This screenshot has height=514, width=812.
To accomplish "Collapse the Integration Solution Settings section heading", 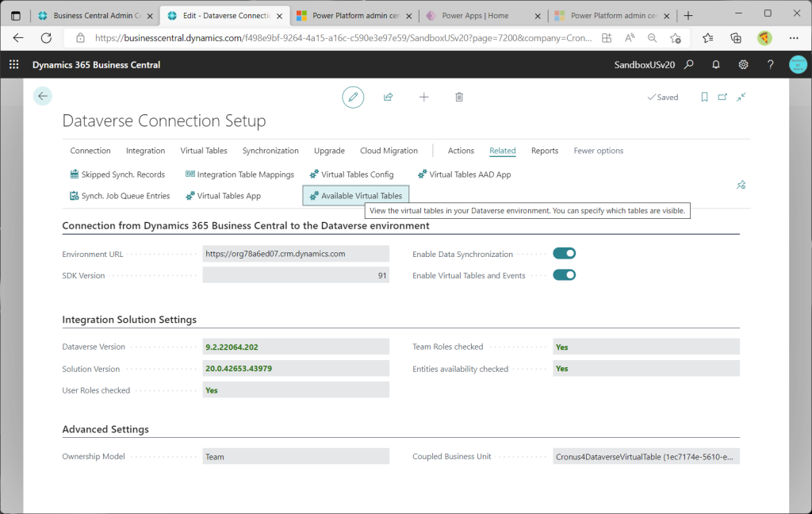I will point(129,320).
